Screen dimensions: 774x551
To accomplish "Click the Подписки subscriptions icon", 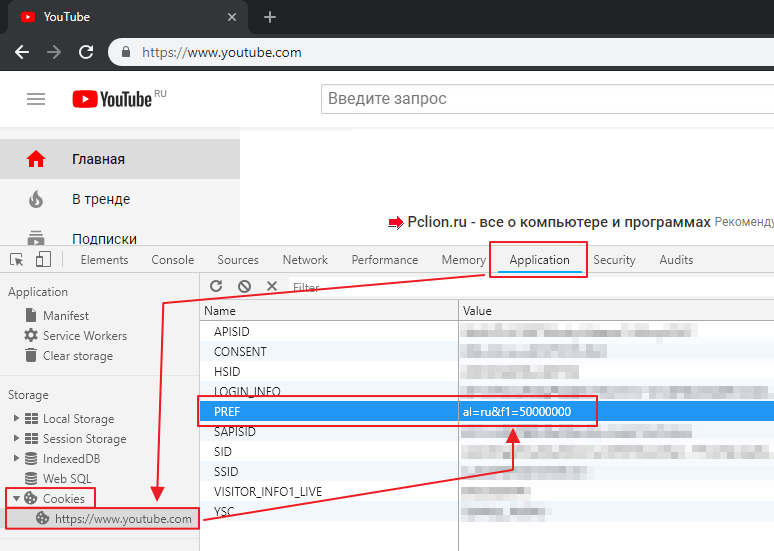I will [36, 238].
